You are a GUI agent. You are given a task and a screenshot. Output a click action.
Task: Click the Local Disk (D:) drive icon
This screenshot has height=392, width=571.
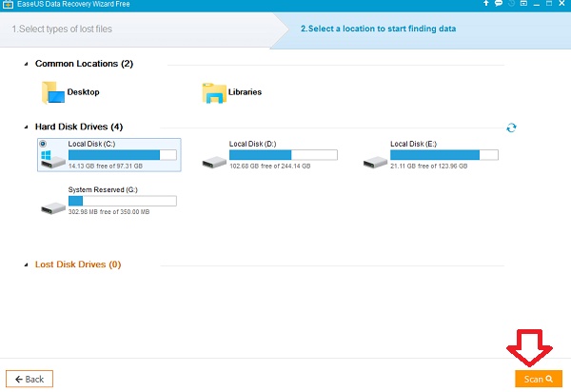[214, 162]
